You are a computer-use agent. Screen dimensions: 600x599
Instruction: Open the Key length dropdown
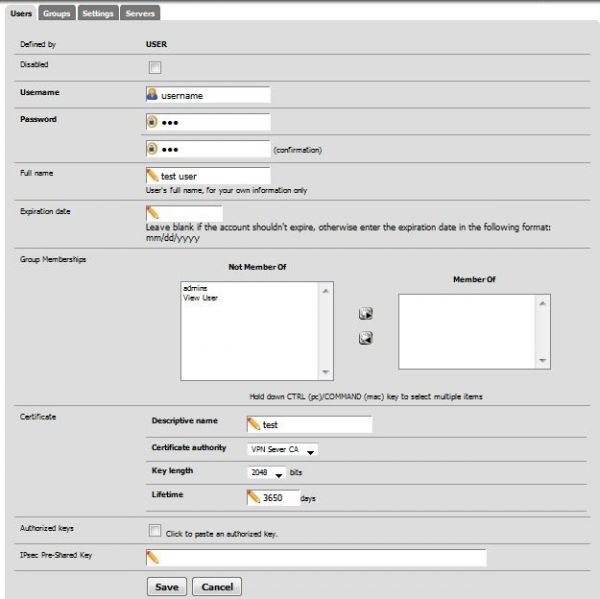[x=267, y=473]
